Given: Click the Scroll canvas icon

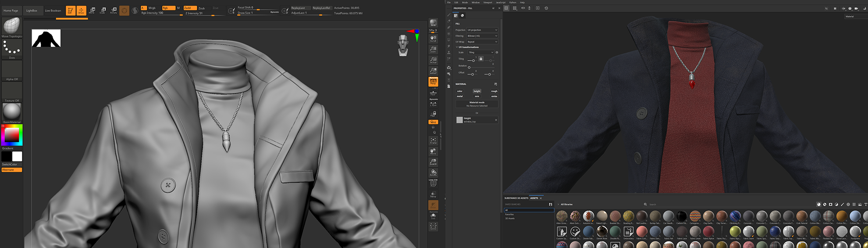Looking at the screenshot, I should [x=433, y=38].
